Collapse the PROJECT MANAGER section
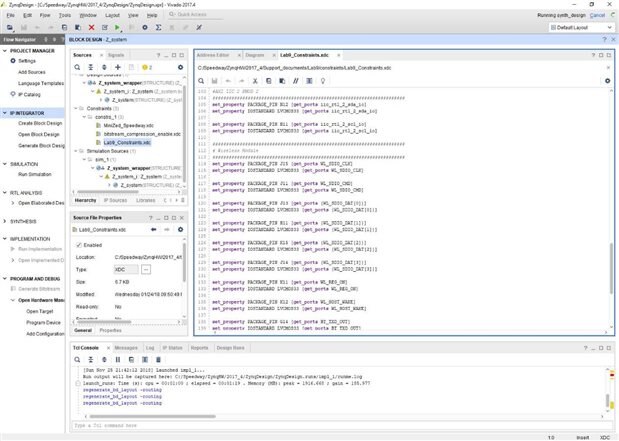 click(6, 49)
